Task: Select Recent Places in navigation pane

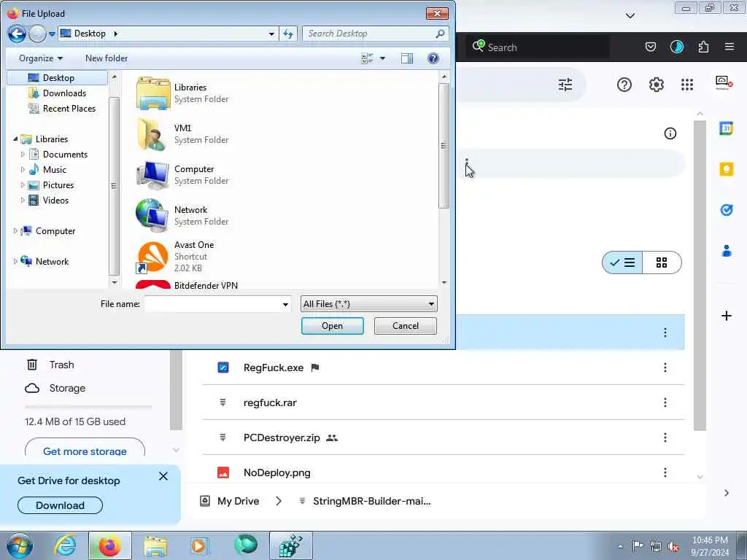Action: click(x=69, y=108)
